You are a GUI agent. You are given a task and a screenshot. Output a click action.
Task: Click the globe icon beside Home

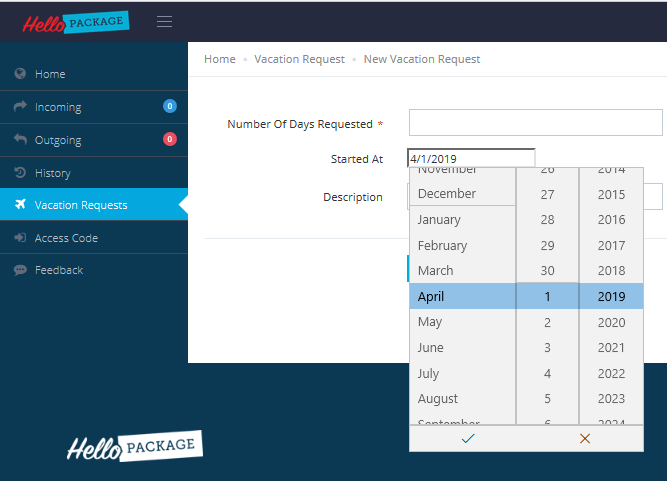tap(20, 74)
